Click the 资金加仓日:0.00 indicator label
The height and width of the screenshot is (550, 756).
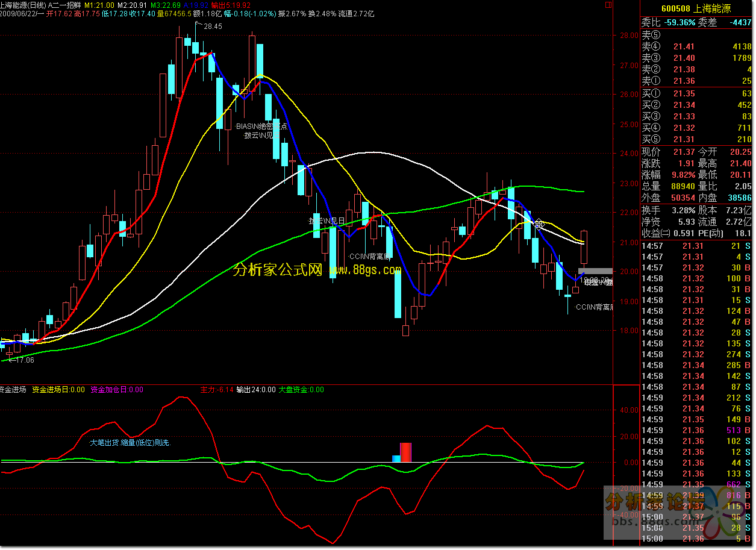[117, 390]
